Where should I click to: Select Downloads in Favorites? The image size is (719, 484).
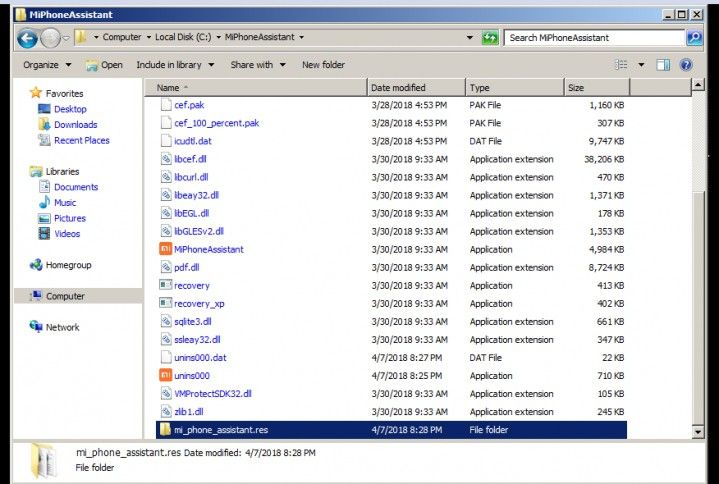tap(75, 125)
